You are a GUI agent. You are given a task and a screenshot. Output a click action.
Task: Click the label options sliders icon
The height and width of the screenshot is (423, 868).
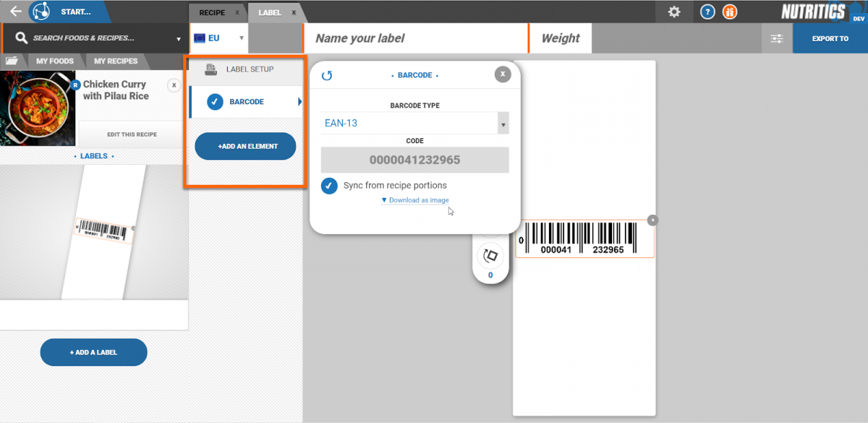[x=777, y=38]
